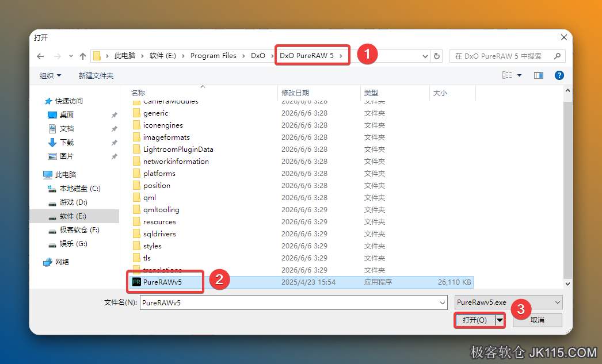Refresh the DxO PureRAW 5 folder
Screen dimensions: 602x364
(437, 56)
